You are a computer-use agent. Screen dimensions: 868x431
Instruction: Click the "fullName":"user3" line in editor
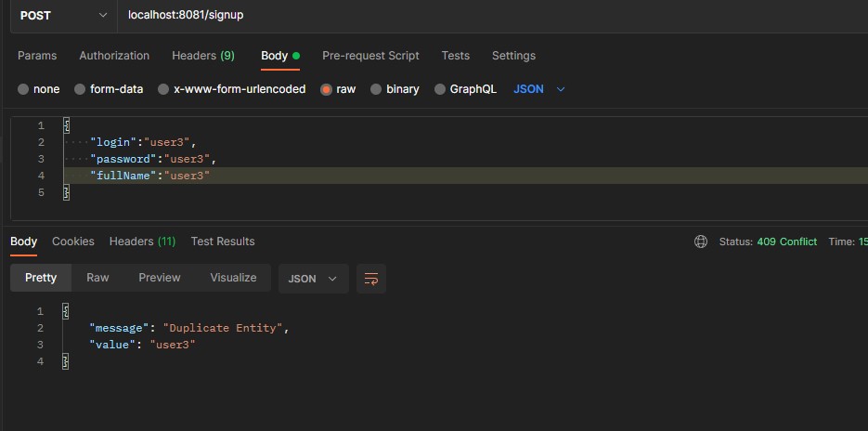(x=150, y=176)
